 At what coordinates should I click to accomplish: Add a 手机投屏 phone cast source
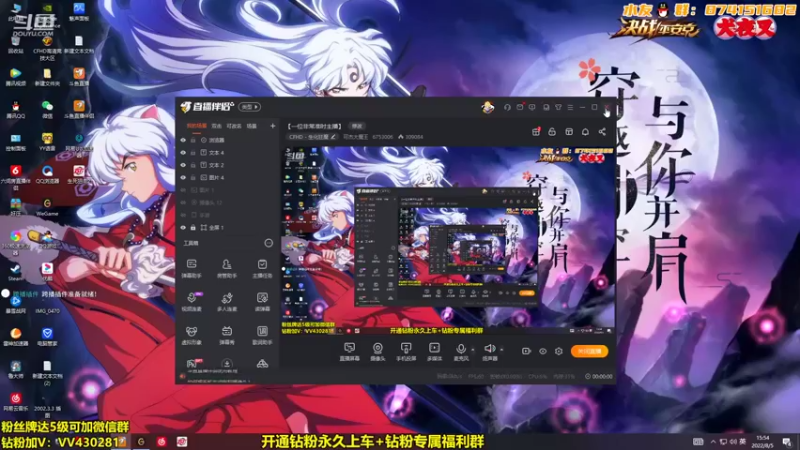coord(406,352)
